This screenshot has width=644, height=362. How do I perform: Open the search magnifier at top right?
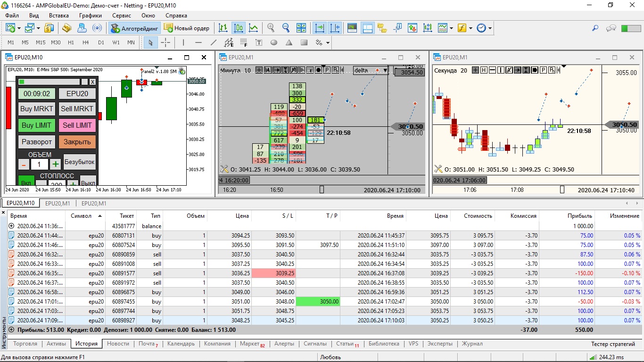click(x=595, y=28)
